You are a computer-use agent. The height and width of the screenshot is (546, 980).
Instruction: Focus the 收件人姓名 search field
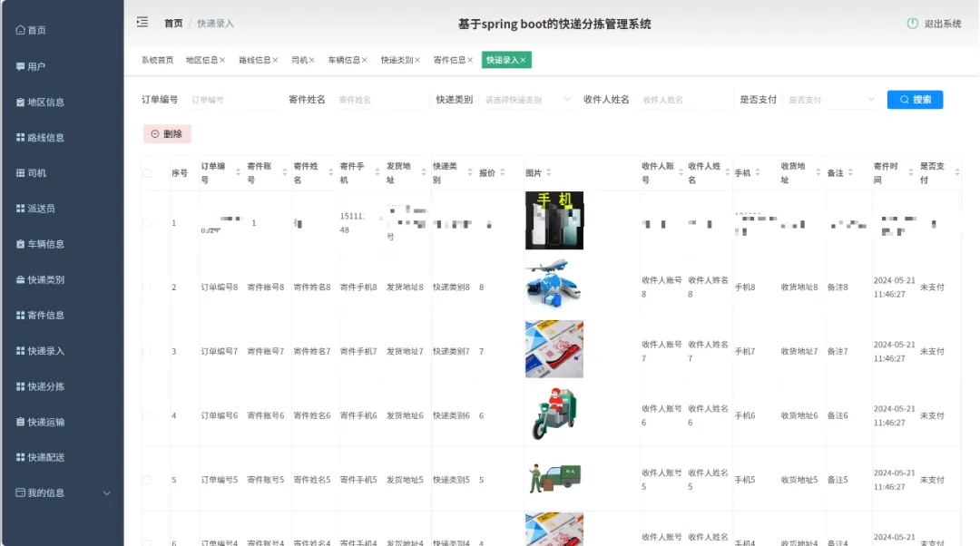(x=684, y=100)
